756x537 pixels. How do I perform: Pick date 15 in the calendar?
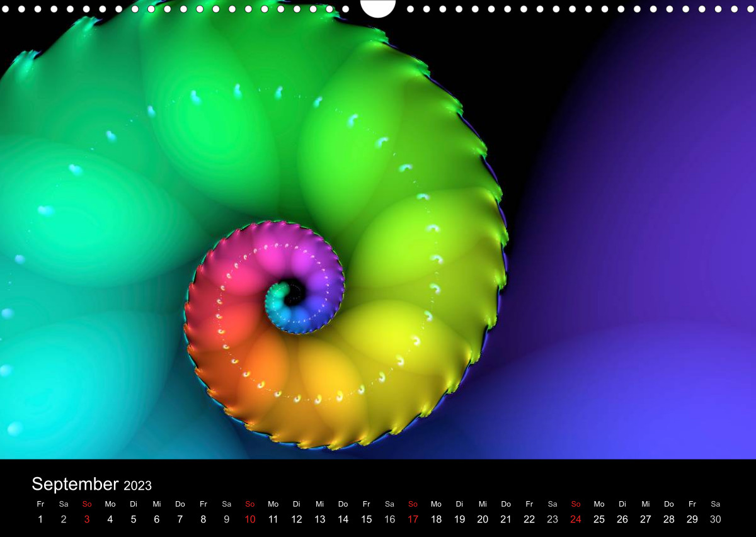pyautogui.click(x=367, y=519)
